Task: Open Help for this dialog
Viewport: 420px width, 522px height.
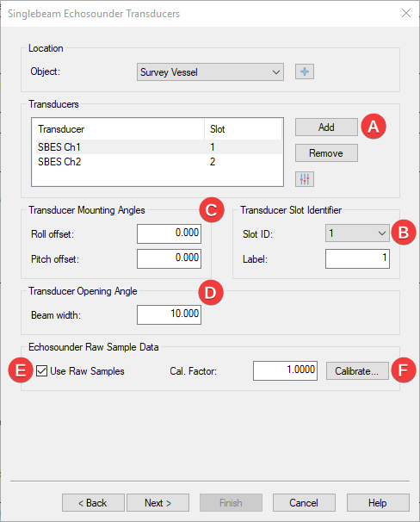Action: [378, 503]
